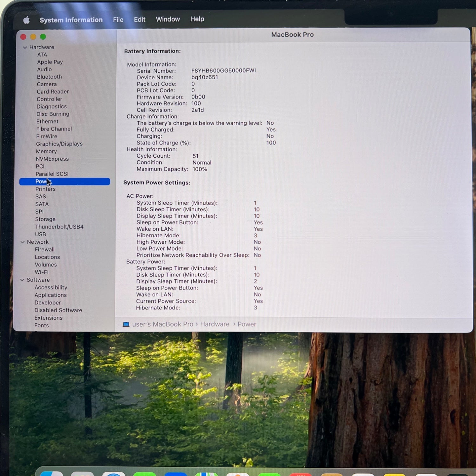Select Wi-Fi under Network
This screenshot has height=476, width=476.
coord(42,272)
